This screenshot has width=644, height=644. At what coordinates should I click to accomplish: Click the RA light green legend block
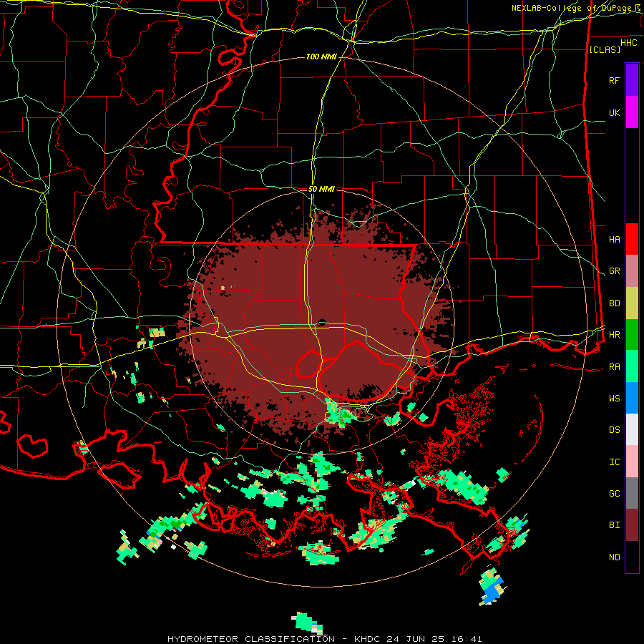coord(632,366)
